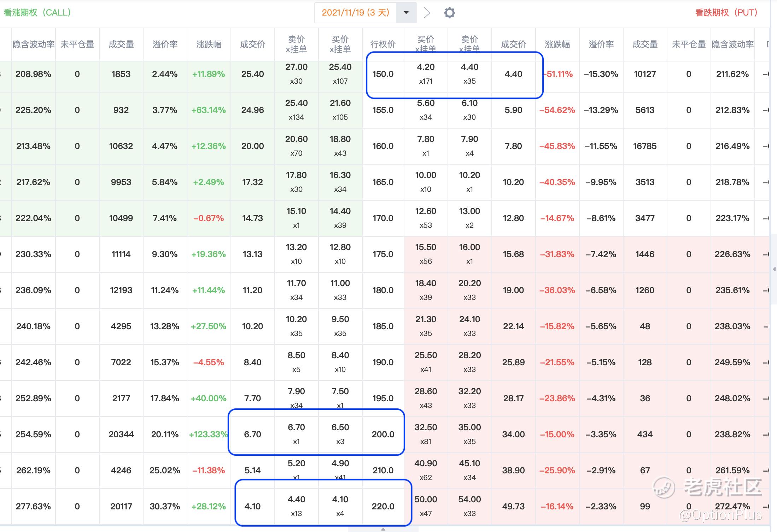Select the 200.0 strike price cell

383,434
